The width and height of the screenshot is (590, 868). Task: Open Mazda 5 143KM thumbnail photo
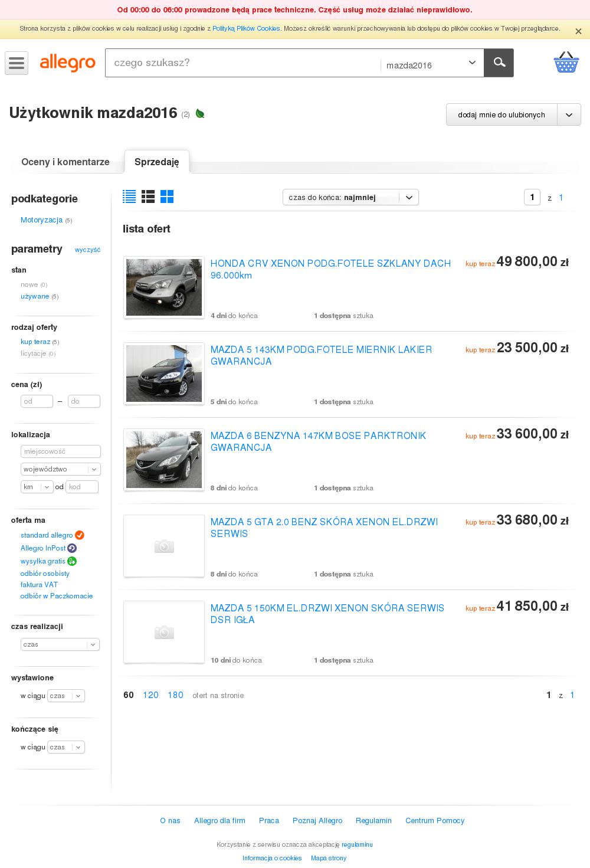click(x=164, y=374)
